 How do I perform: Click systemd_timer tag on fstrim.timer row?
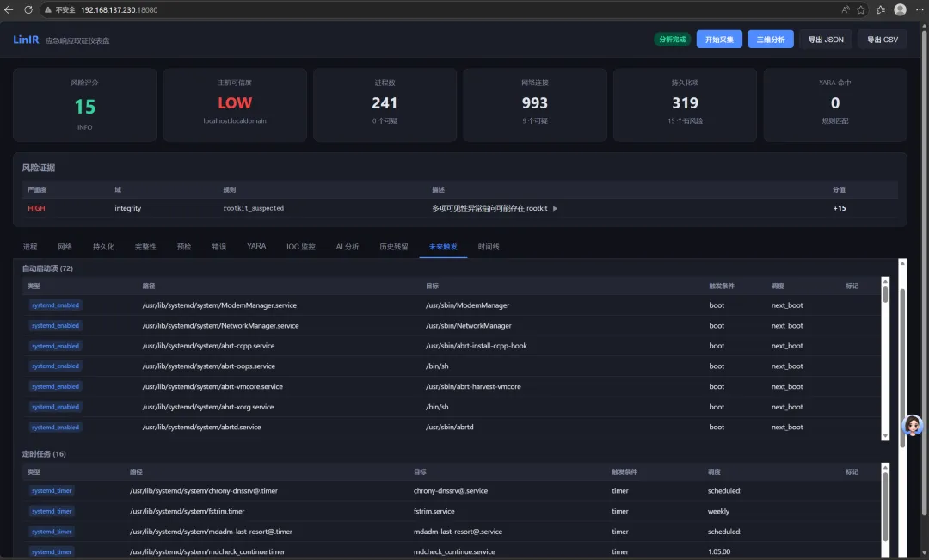(52, 512)
